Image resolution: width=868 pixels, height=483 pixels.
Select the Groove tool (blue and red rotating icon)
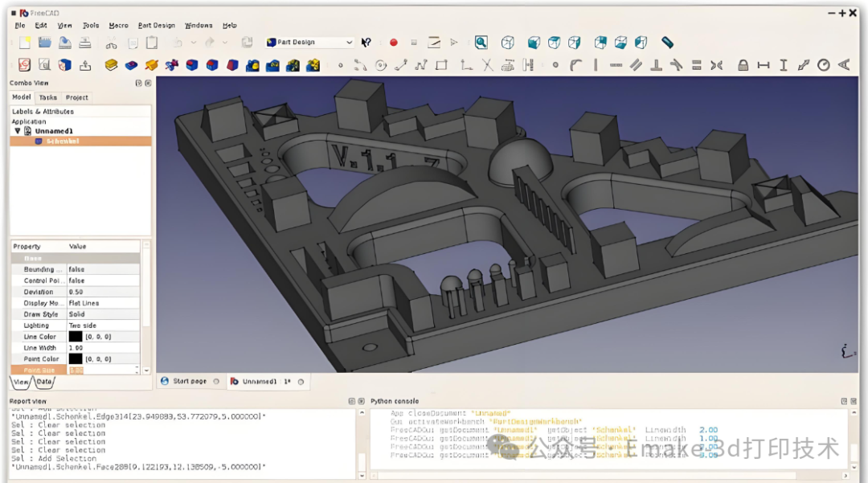click(172, 65)
